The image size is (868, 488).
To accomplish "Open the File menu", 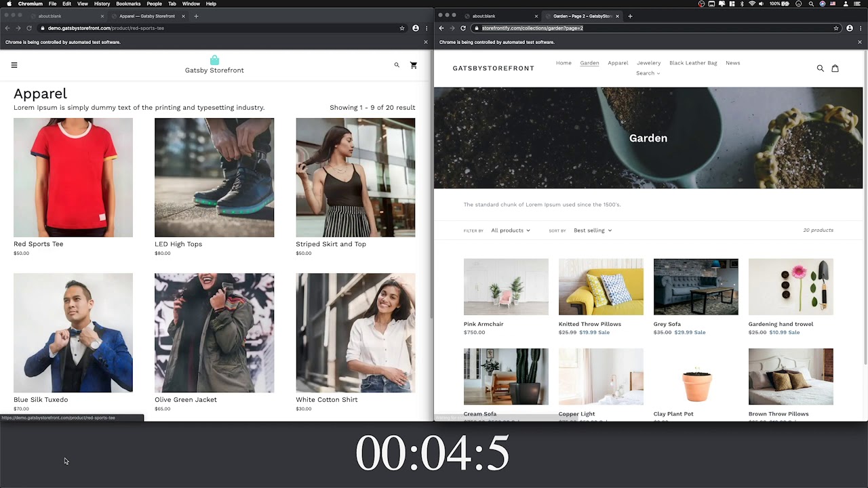I will click(x=52, y=3).
